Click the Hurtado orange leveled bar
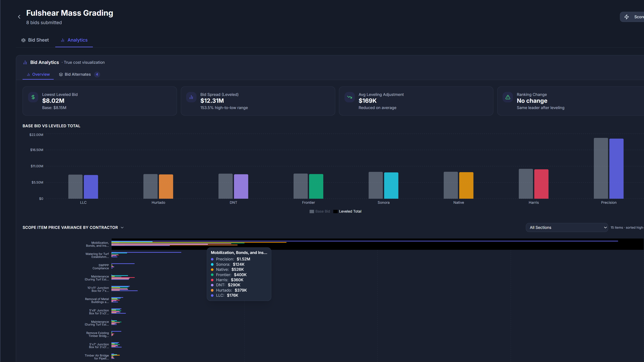The height and width of the screenshot is (362, 644). 166,186
